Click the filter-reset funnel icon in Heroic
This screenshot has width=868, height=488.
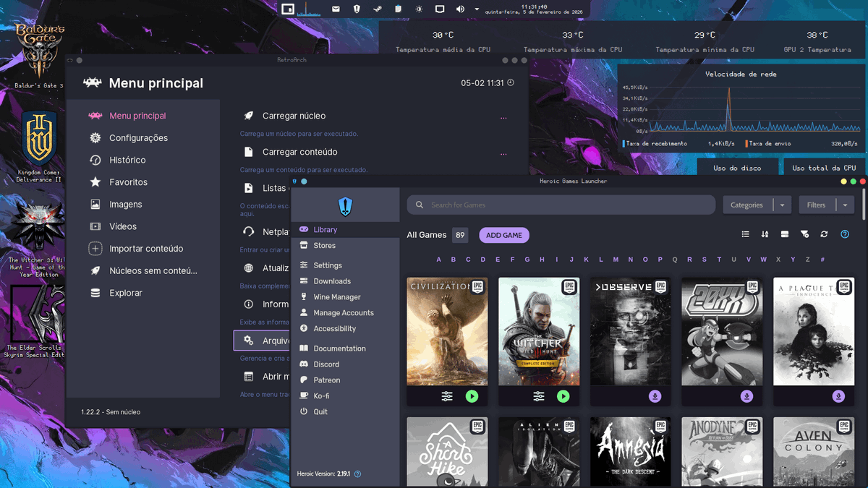click(x=805, y=234)
